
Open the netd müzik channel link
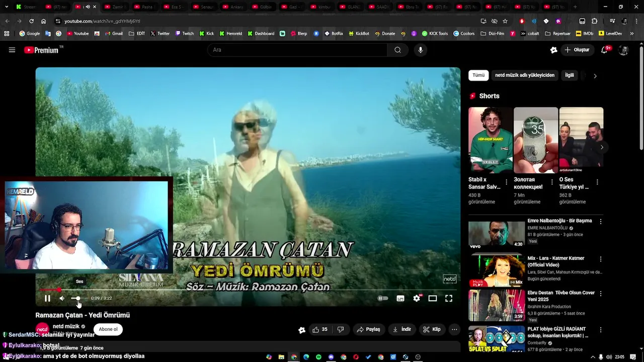[x=66, y=326]
